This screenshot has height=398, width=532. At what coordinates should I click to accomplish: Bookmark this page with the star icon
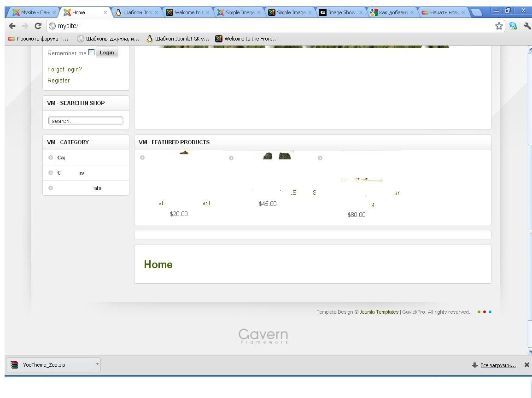coord(499,26)
